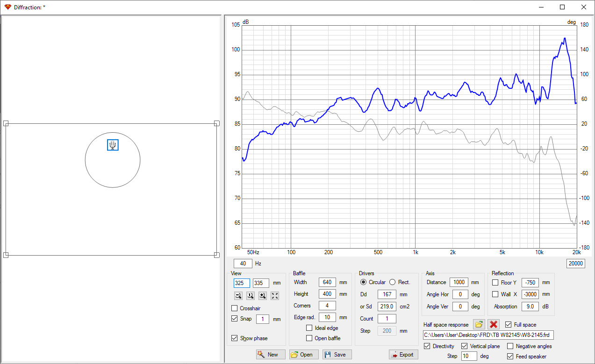Enable the Open baffle checkbox
Screen dimensions: 595x364
[x=309, y=338]
